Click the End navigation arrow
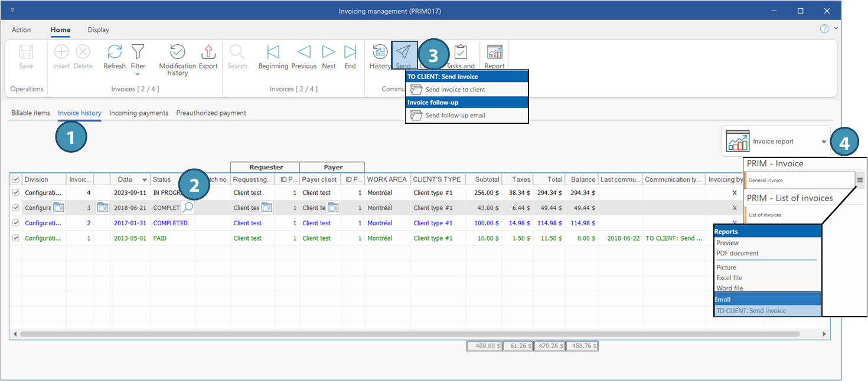868x381 pixels. (350, 52)
